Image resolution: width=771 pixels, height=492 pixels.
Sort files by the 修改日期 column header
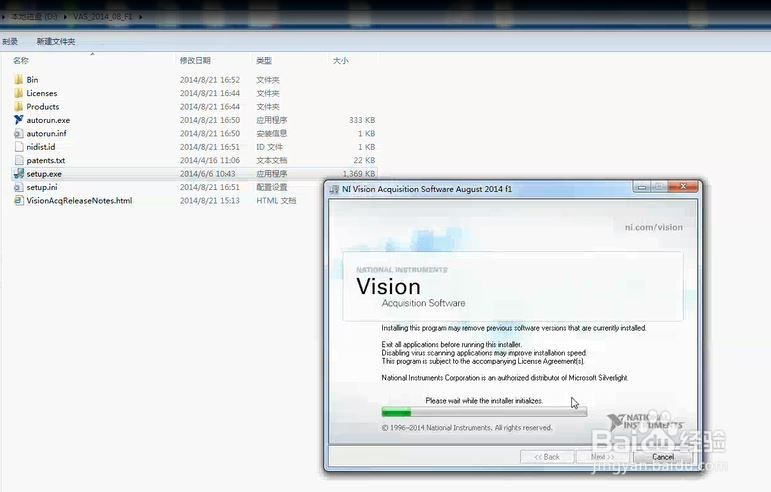pos(195,60)
